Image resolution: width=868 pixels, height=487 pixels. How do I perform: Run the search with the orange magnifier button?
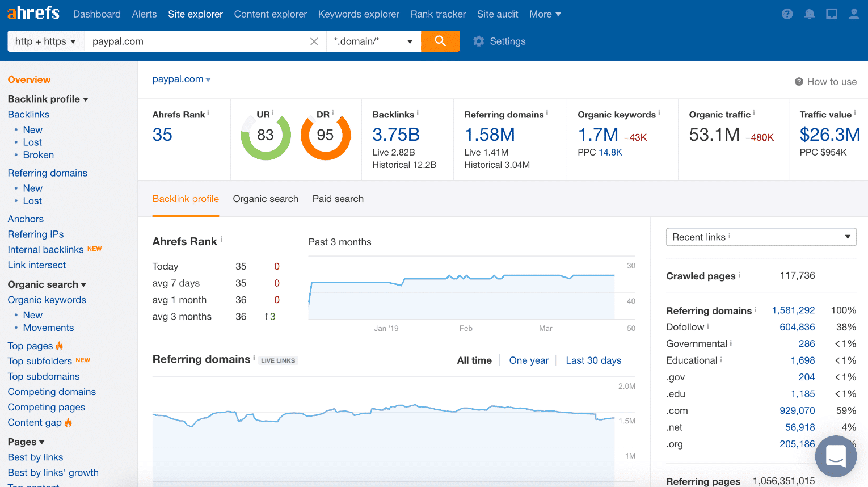click(x=441, y=41)
